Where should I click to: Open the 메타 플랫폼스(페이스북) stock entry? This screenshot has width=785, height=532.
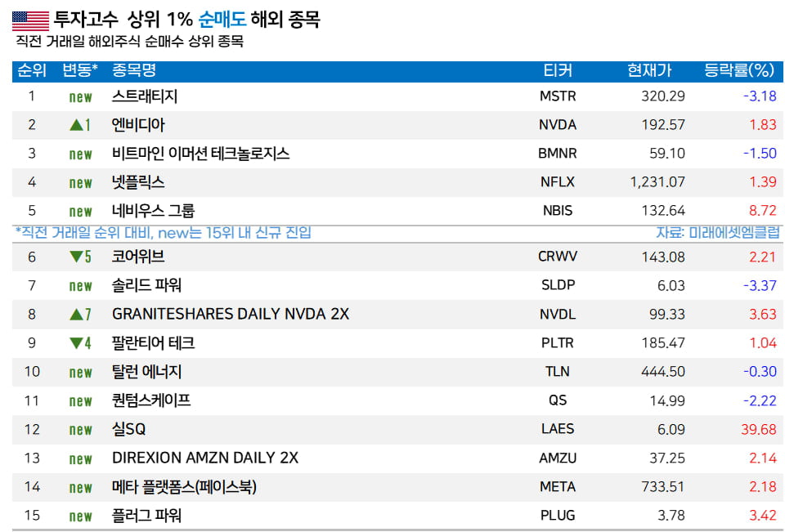click(x=184, y=487)
